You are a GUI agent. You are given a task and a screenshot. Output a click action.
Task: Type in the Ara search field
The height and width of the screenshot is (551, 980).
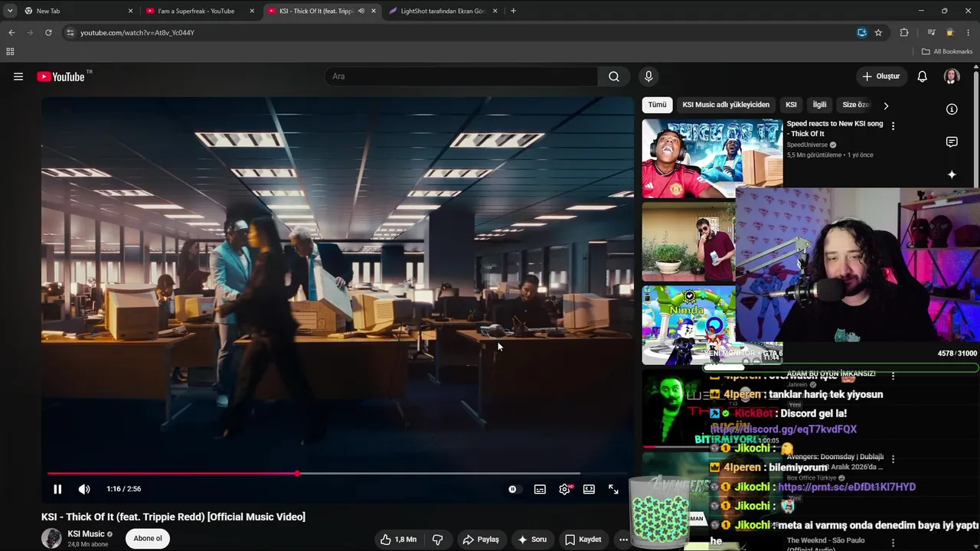click(461, 77)
